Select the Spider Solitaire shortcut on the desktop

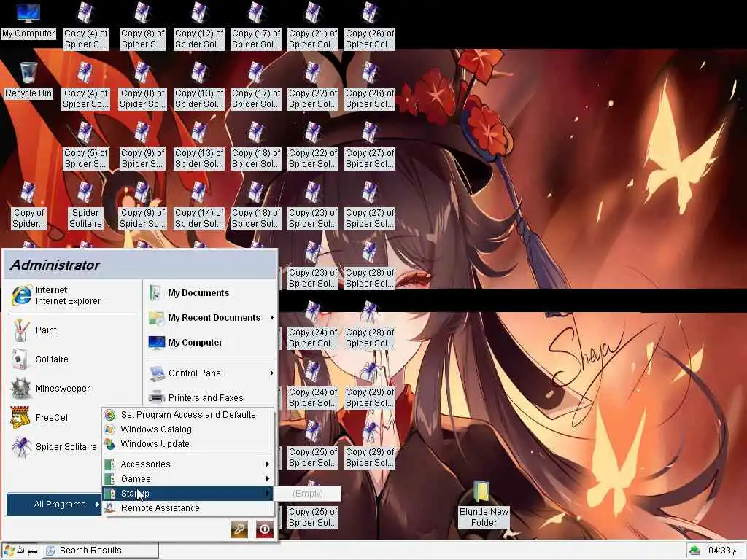point(86,205)
